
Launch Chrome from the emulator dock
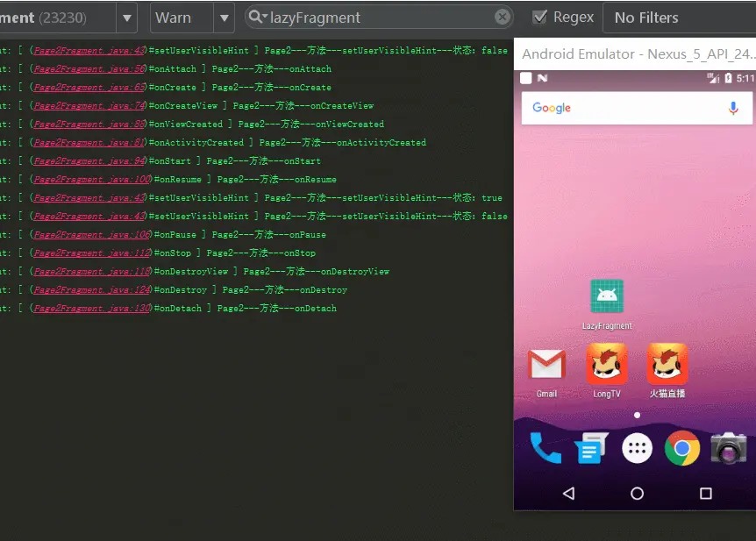682,448
